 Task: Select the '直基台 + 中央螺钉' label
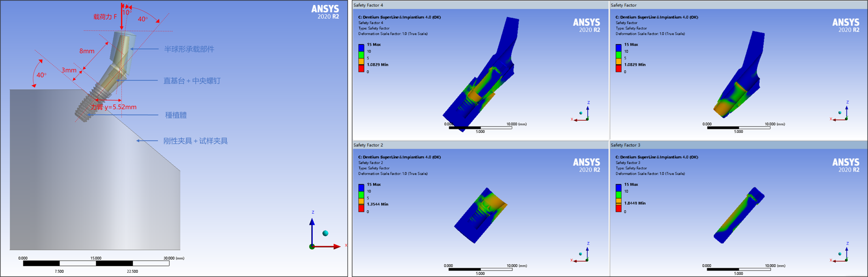click(192, 81)
